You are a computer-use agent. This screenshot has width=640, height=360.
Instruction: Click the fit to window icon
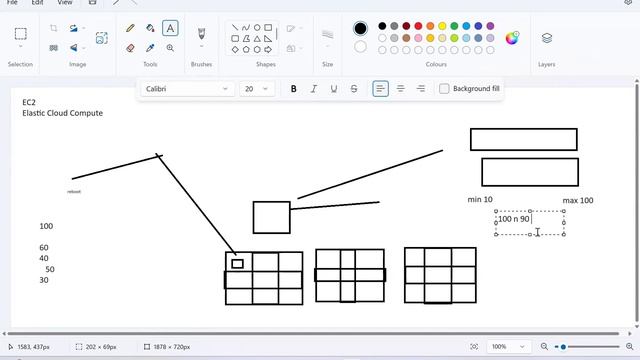point(474,347)
